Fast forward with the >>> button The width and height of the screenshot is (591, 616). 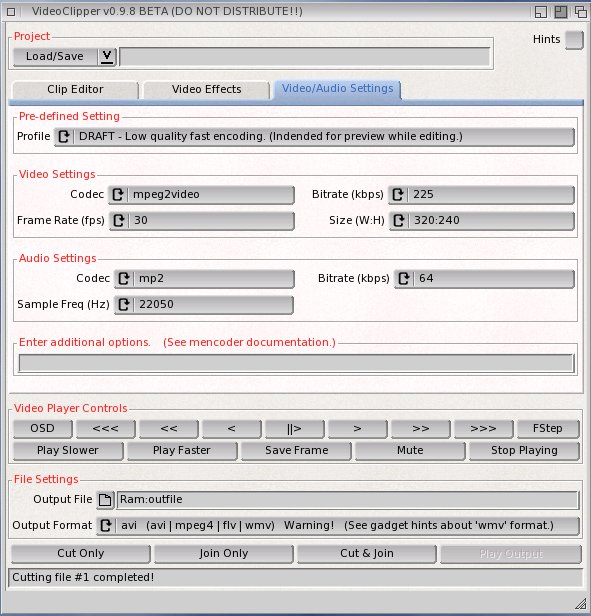tap(483, 429)
